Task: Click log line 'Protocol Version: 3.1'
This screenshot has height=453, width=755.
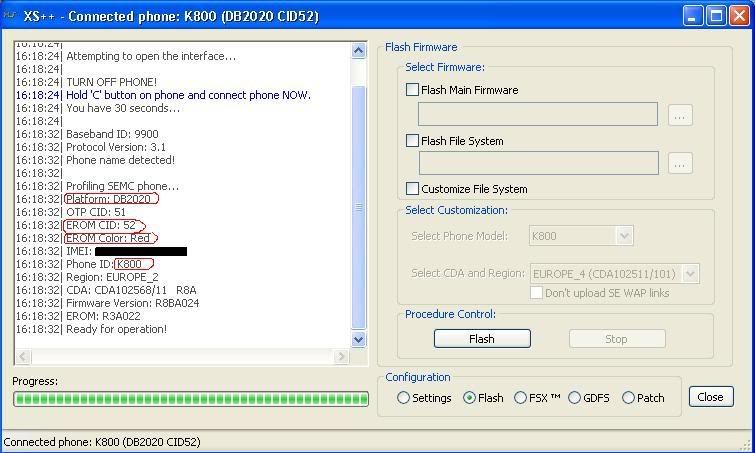Action: point(116,147)
